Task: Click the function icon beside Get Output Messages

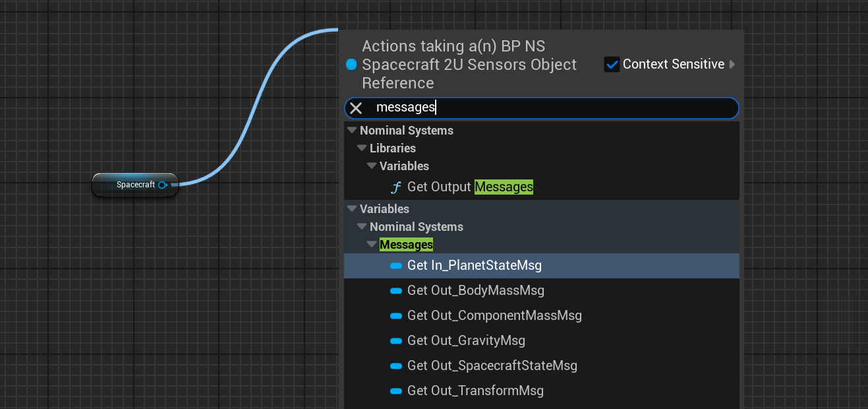Action: 395,187
